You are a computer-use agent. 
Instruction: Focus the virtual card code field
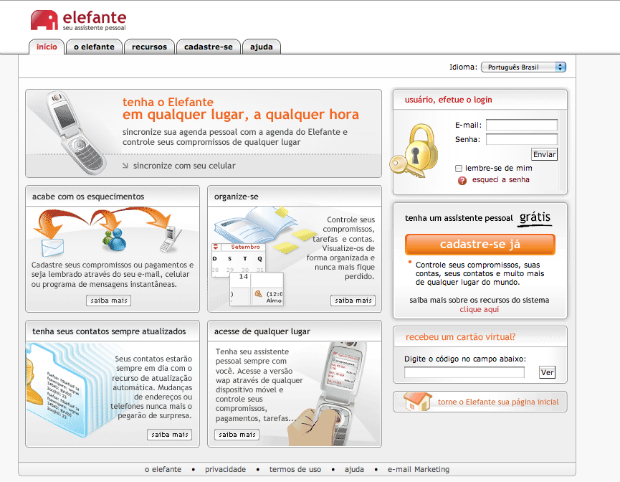point(464,372)
